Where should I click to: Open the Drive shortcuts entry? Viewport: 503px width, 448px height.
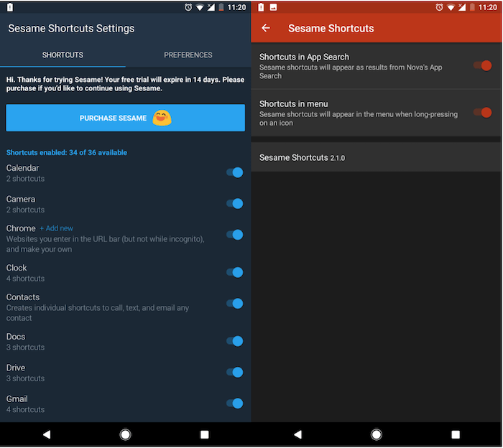[x=126, y=373]
